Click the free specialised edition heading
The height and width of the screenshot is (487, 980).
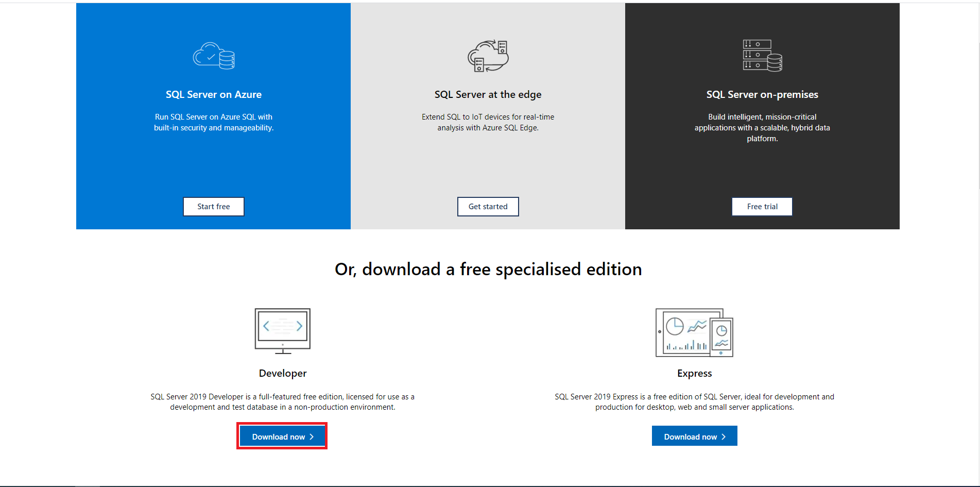(x=488, y=270)
